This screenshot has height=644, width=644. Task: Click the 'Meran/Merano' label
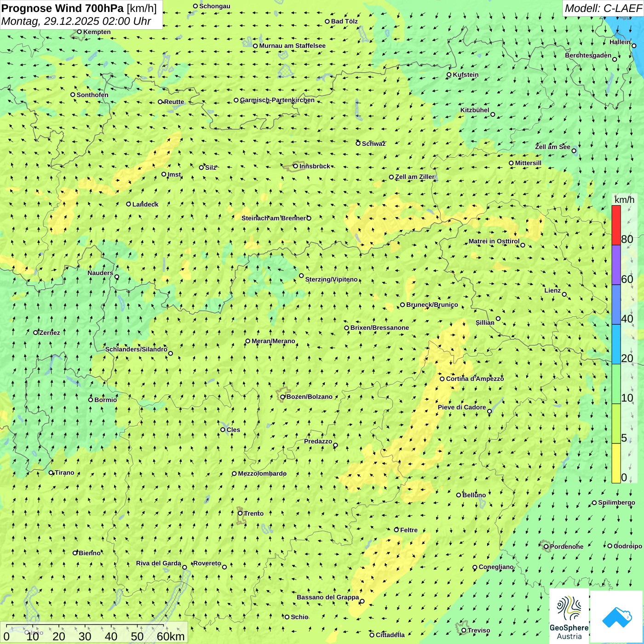273,341
